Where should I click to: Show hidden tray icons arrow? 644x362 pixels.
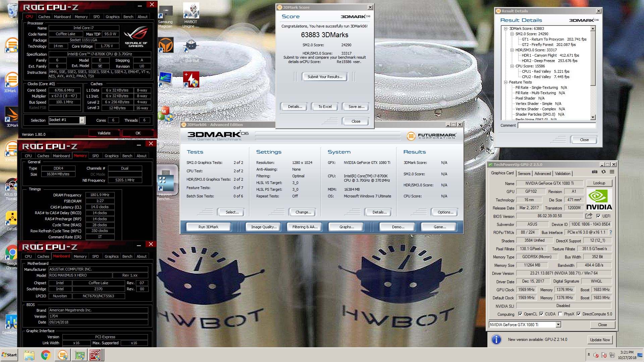589,355
